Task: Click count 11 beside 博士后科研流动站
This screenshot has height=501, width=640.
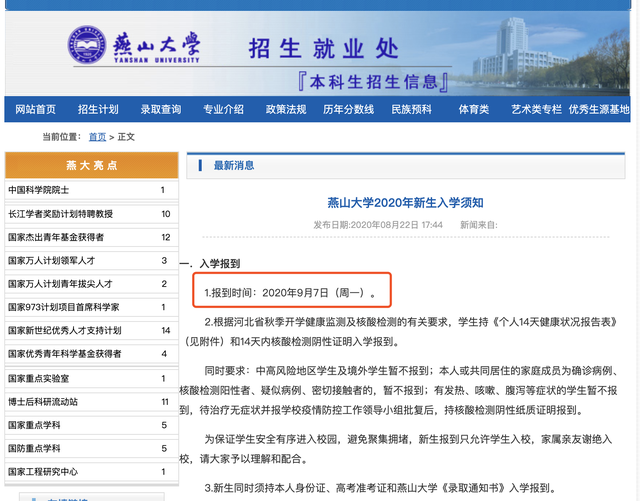Action: (x=165, y=402)
